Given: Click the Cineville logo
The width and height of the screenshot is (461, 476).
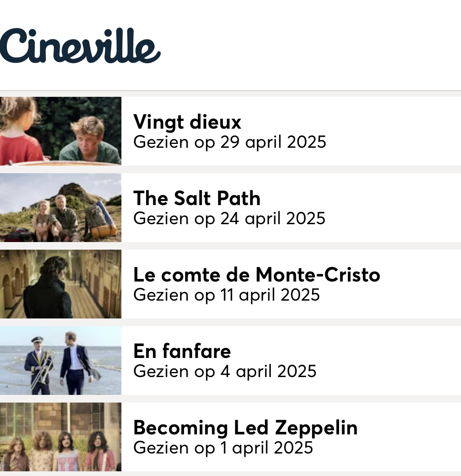Looking at the screenshot, I should click(80, 45).
